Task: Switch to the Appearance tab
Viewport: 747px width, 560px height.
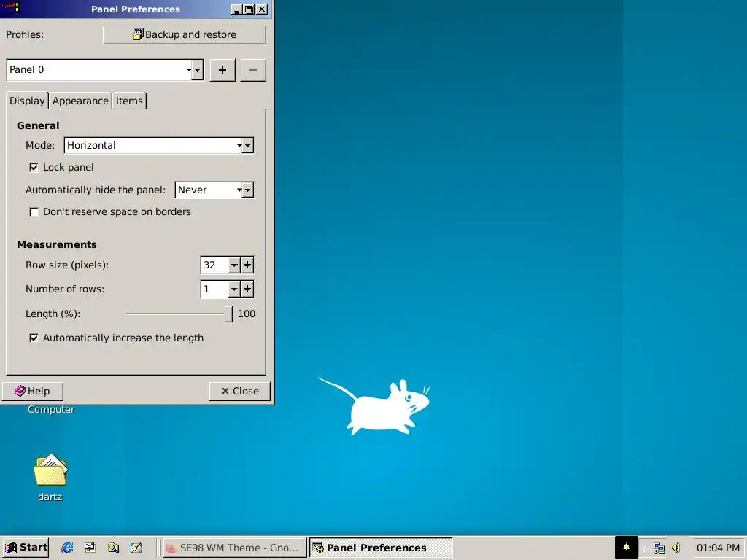Action: click(x=80, y=101)
